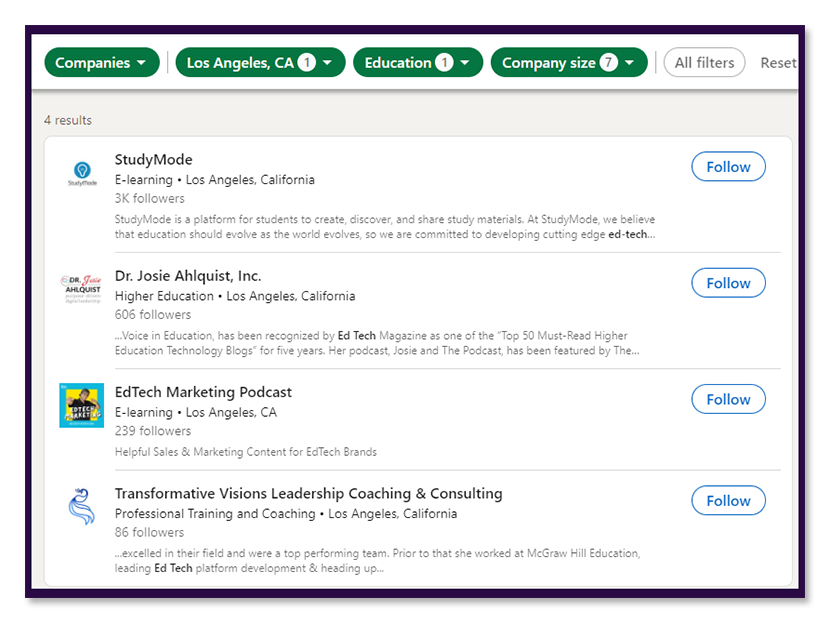
Task: Follow Transformative Visions Leadership Coaching & Consulting
Action: pos(728,501)
